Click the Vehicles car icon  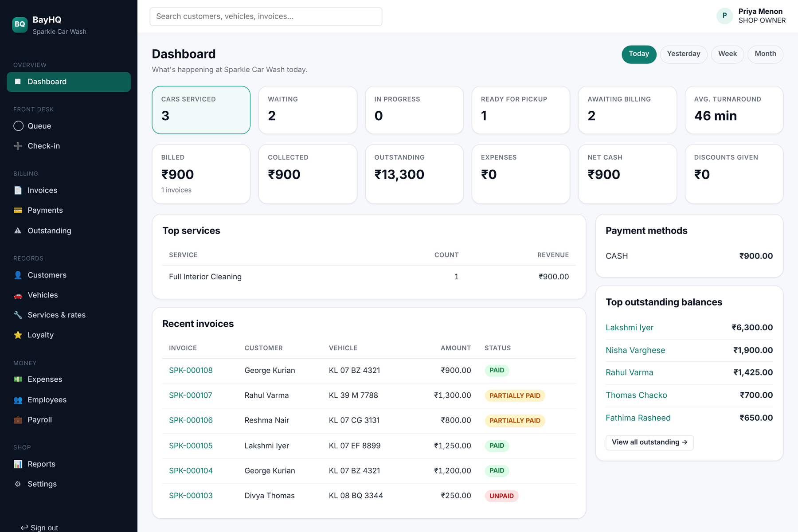pyautogui.click(x=18, y=295)
